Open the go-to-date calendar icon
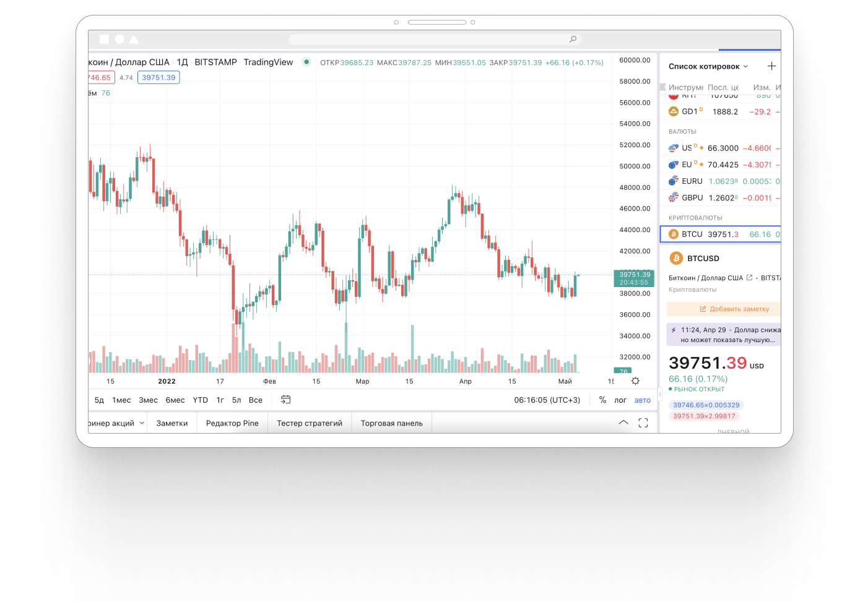Screen dimensions: 868x602 pos(285,400)
